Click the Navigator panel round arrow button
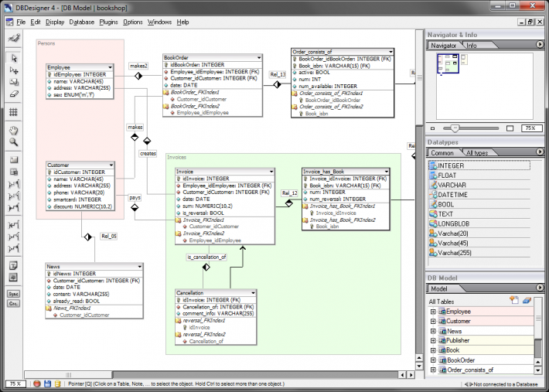 (x=540, y=44)
